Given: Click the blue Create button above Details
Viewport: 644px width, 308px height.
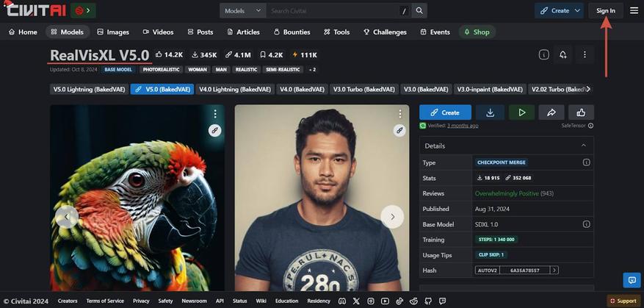Looking at the screenshot, I should [x=445, y=112].
